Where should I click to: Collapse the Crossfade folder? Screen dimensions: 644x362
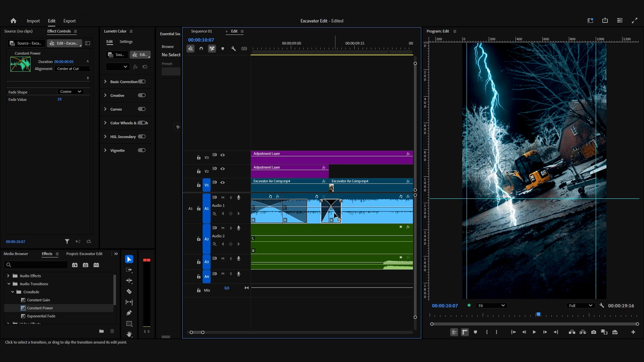click(x=12, y=292)
